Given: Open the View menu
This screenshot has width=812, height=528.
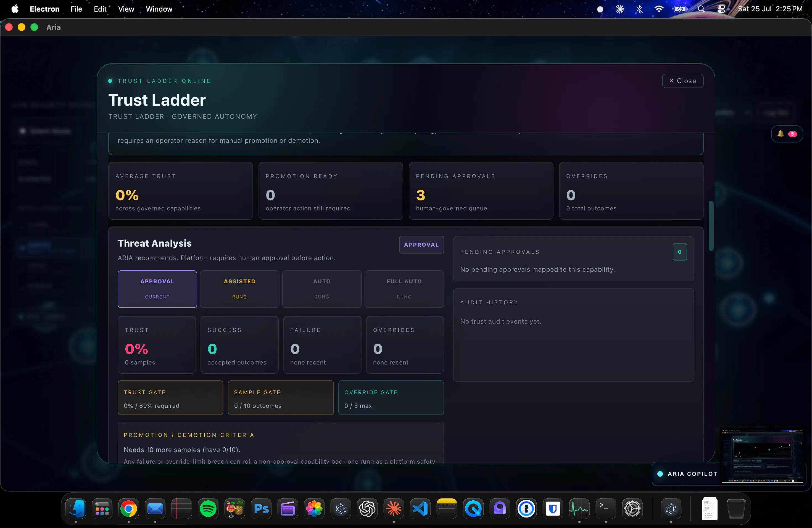Looking at the screenshot, I should pos(126,9).
